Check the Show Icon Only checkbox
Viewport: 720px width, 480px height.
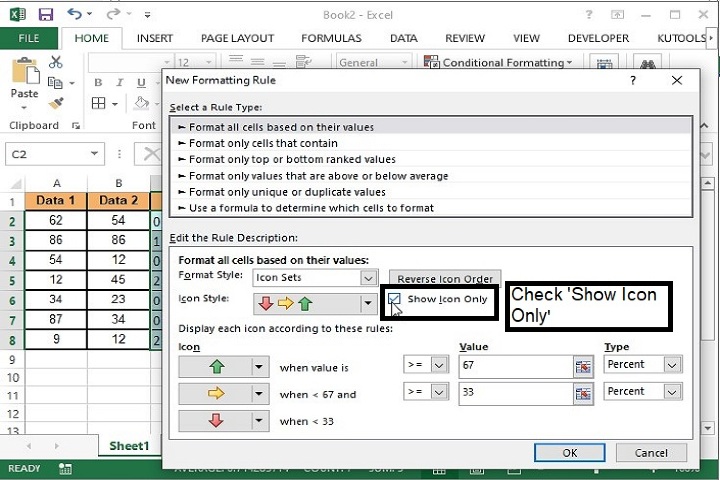(x=394, y=299)
